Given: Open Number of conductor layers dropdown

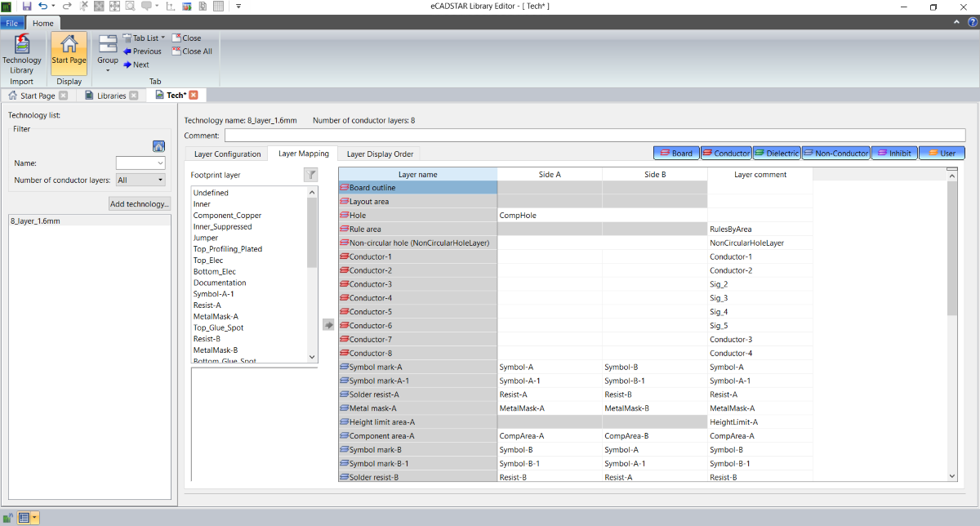Looking at the screenshot, I should click(x=140, y=180).
